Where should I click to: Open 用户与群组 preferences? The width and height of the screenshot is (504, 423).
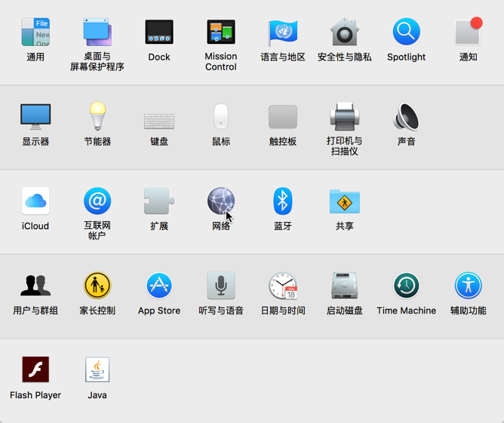point(35,286)
